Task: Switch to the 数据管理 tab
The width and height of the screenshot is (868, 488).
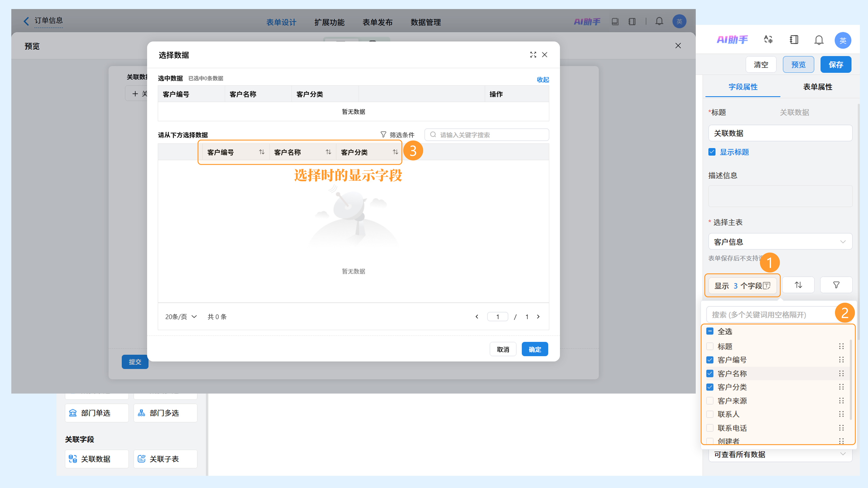Action: pyautogui.click(x=426, y=22)
